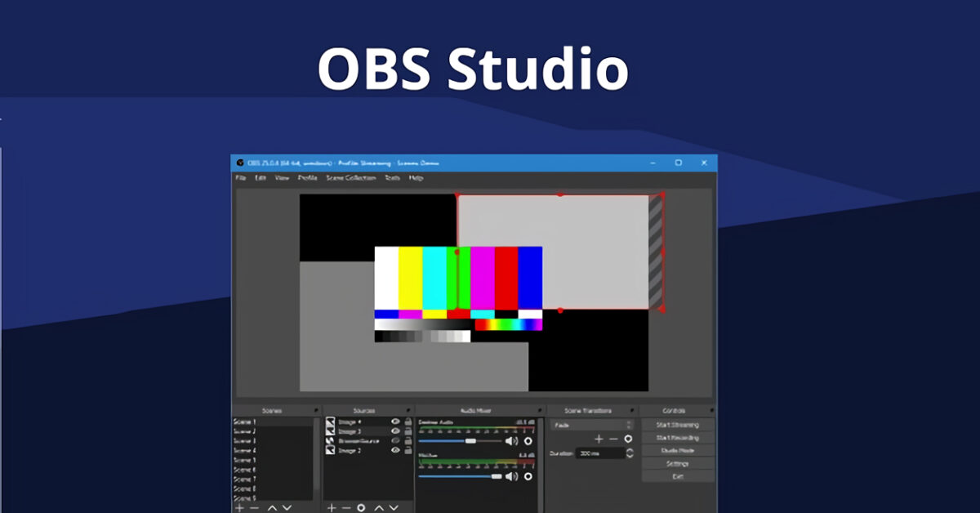This screenshot has width=980, height=513.
Task: Hide the Image 4 source
Action: (x=394, y=421)
